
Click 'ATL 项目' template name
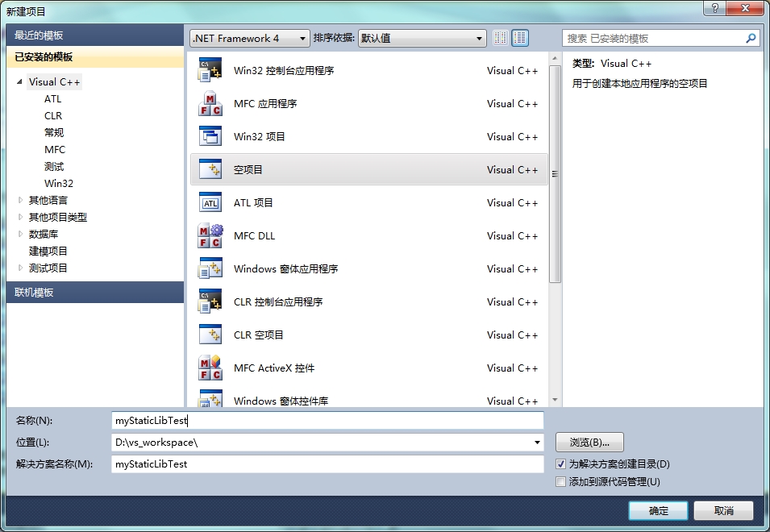pos(253,202)
